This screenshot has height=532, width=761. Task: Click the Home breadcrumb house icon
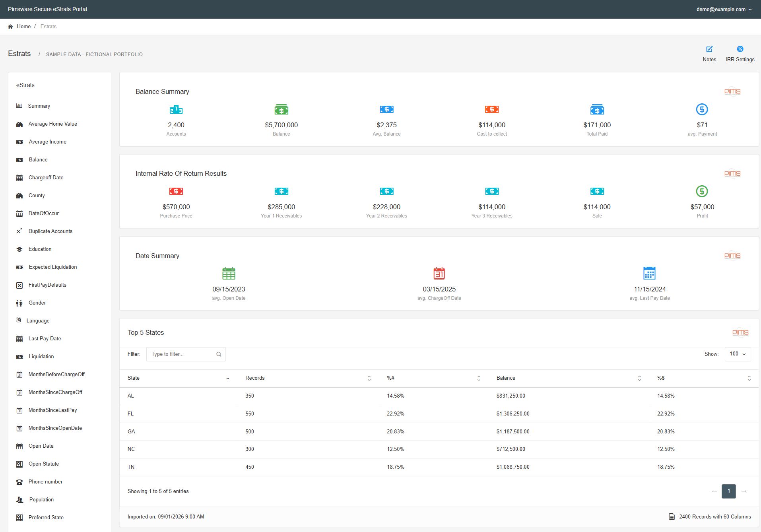tap(10, 27)
